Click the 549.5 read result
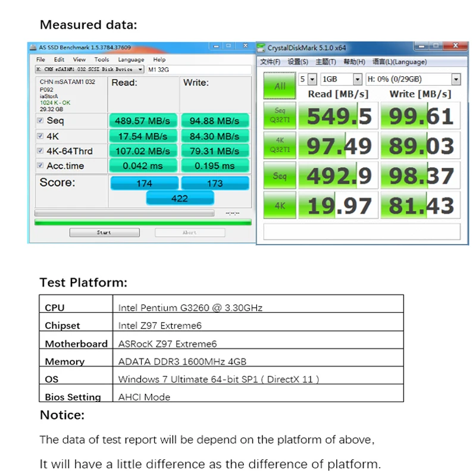Viewport: 476px width, 476px height. pyautogui.click(x=338, y=115)
